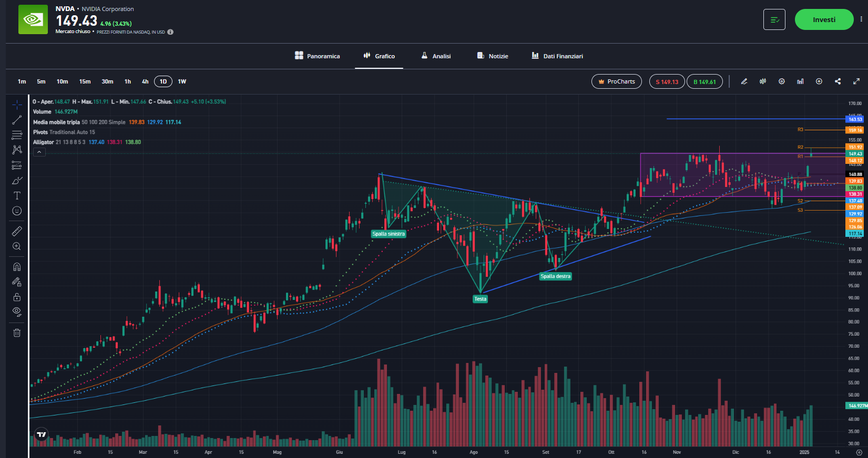Open the three-dot options menu
Viewport: 868px width, 458px height.
(861, 19)
